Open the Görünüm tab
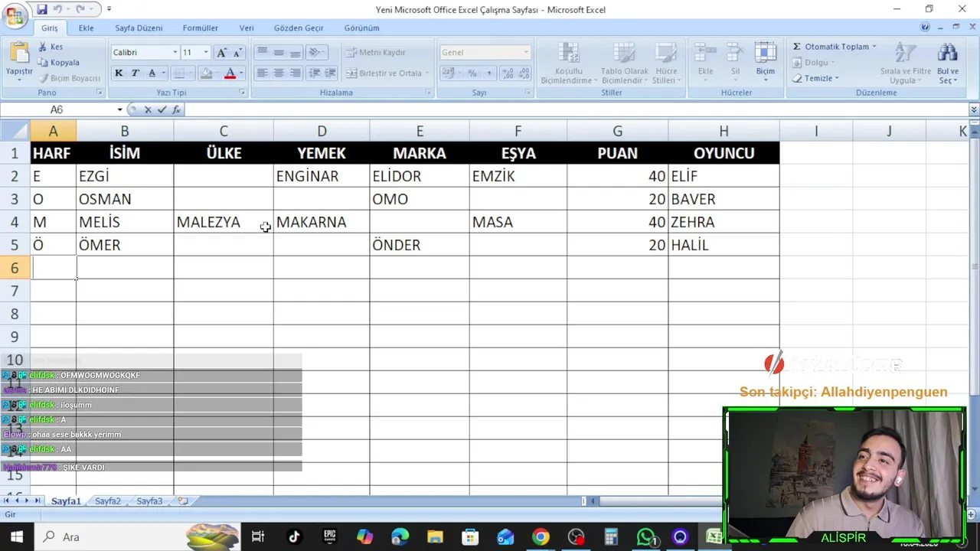This screenshot has width=980, height=551. tap(361, 28)
